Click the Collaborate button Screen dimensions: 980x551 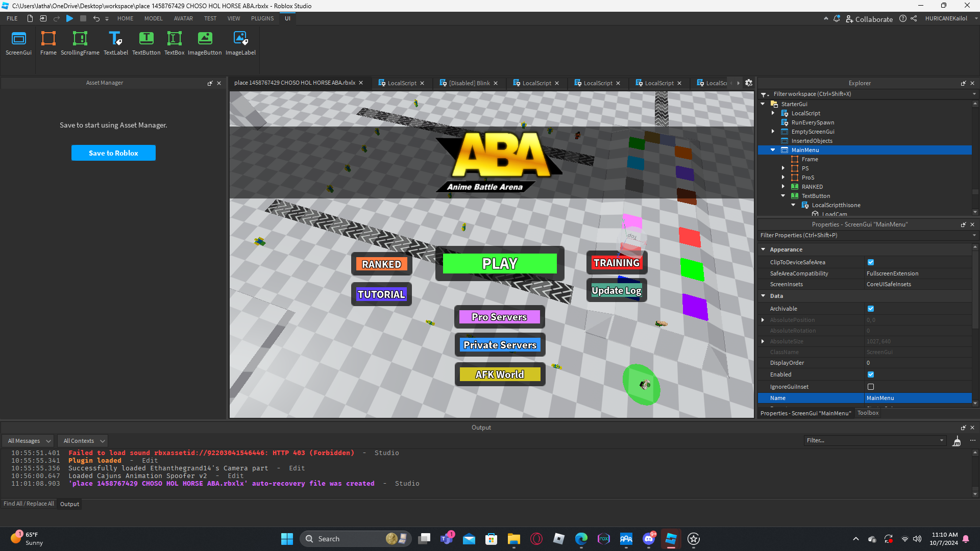[869, 19]
